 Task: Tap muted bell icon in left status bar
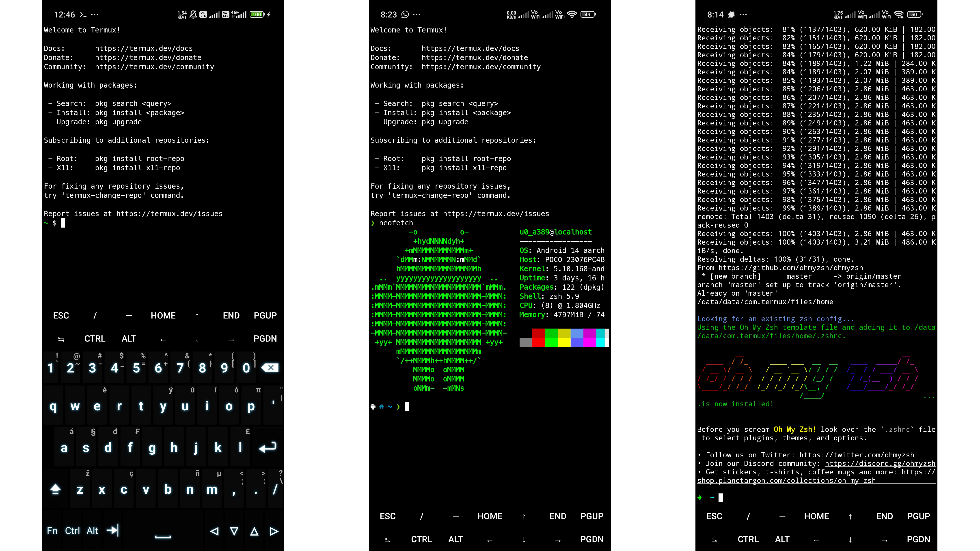click(193, 15)
